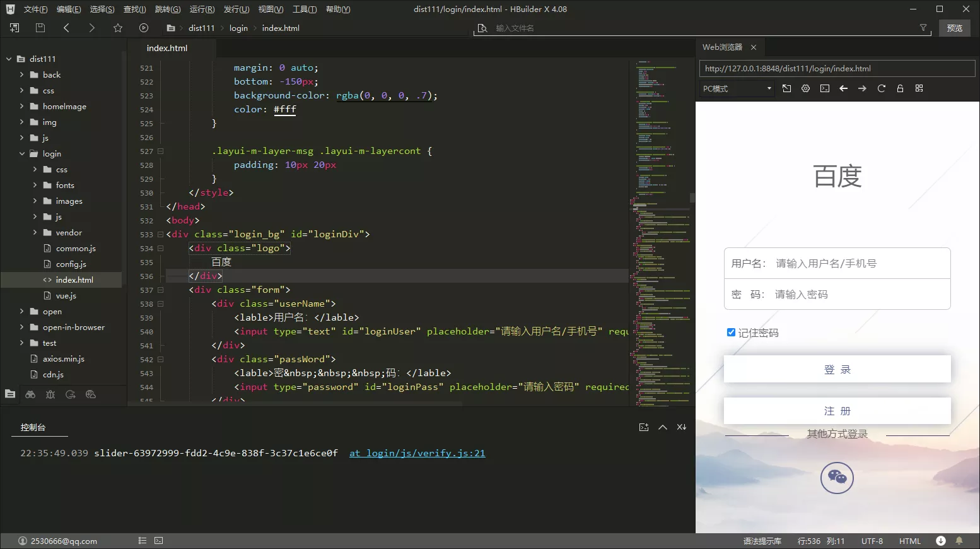Collapse the dist111 project root
The height and width of the screenshot is (549, 980).
click(9, 59)
